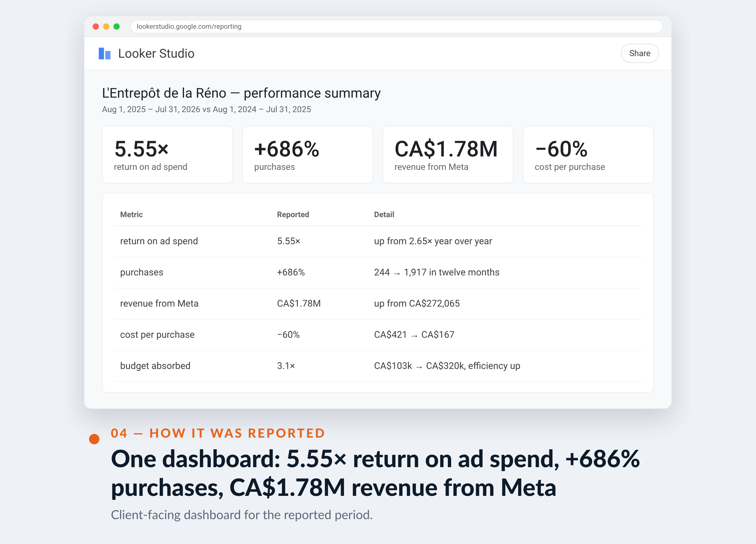Click 'up from CA$272,065' detail cell
The height and width of the screenshot is (544, 756).
[417, 304]
